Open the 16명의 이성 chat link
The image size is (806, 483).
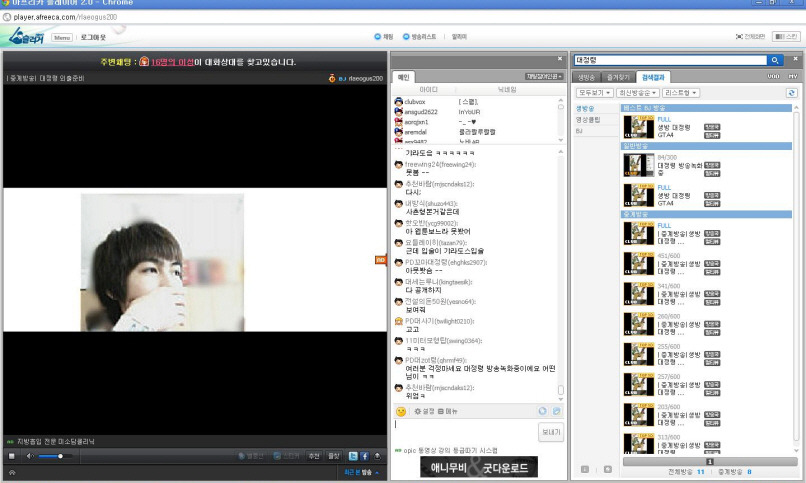tap(172, 62)
